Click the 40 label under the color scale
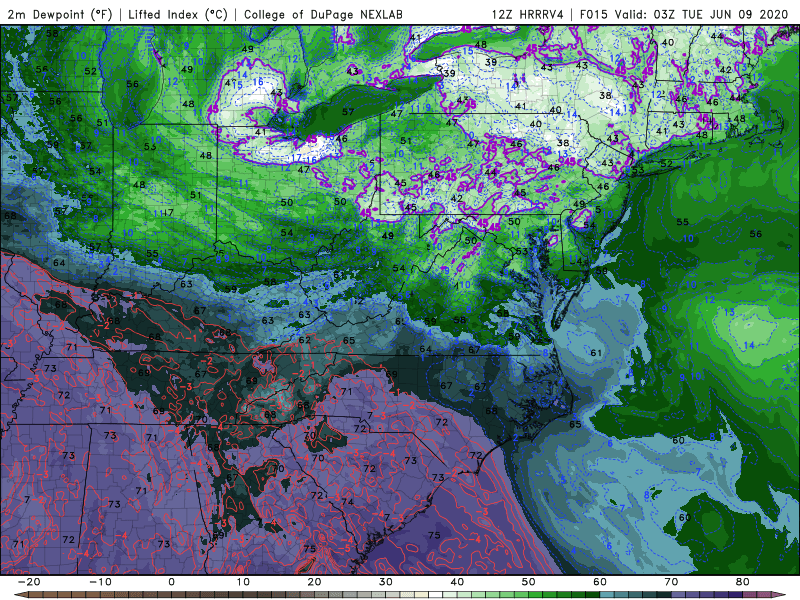This screenshot has width=800, height=600. (x=457, y=582)
